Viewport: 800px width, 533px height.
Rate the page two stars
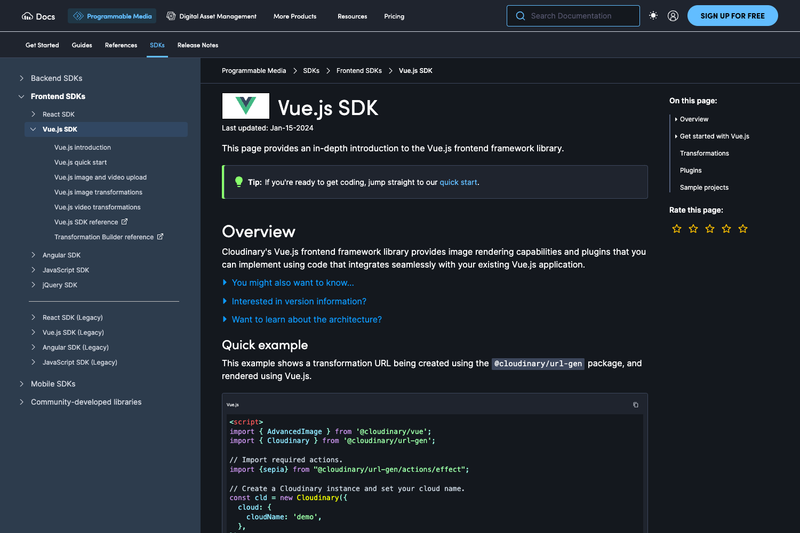(693, 229)
